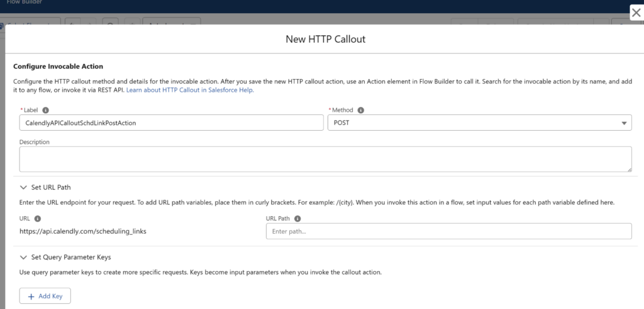
Task: Click the New HTTP Callout title
Action: pos(325,39)
